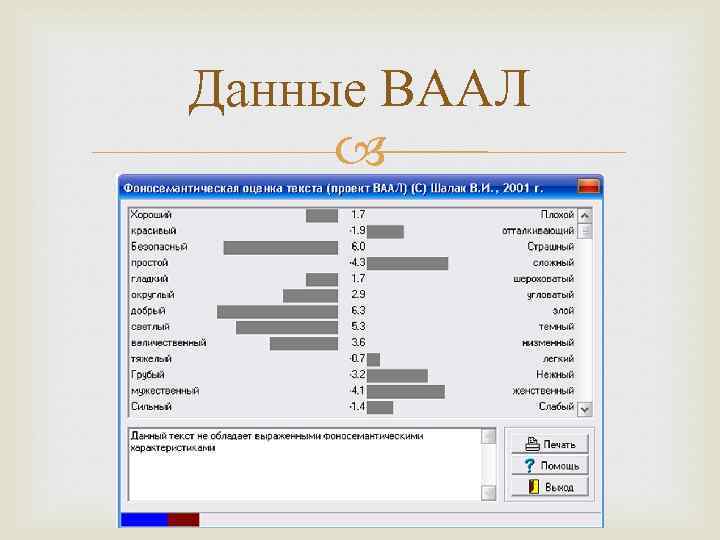
Task: Open help with the Помощь button
Action: [550, 466]
